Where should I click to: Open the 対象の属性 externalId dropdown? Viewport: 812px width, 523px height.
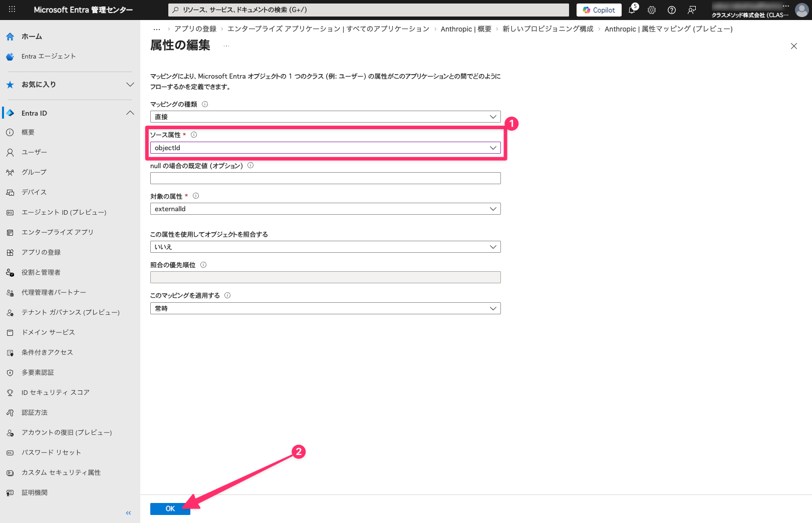(325, 209)
